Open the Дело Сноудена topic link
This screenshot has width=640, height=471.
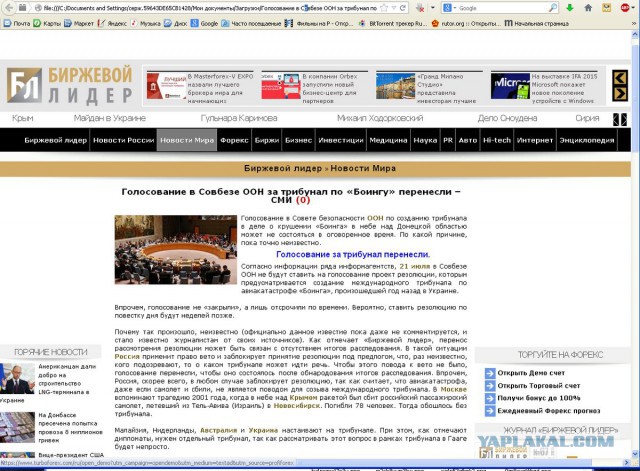pos(507,118)
